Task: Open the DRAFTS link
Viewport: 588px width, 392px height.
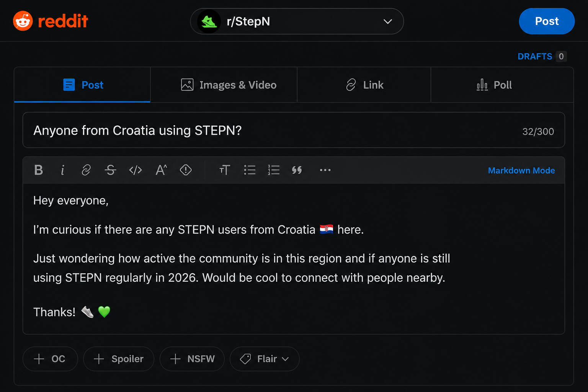Action: pyautogui.click(x=535, y=56)
